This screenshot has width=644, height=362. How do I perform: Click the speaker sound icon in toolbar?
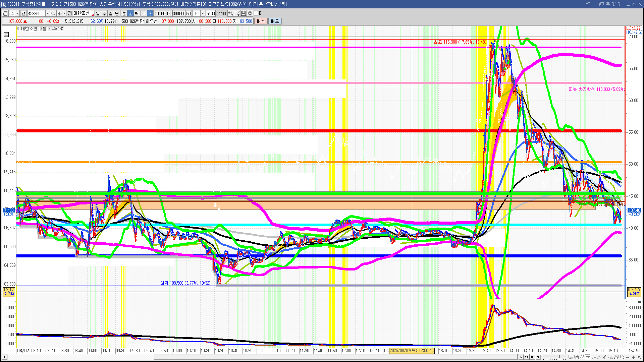point(59,13)
